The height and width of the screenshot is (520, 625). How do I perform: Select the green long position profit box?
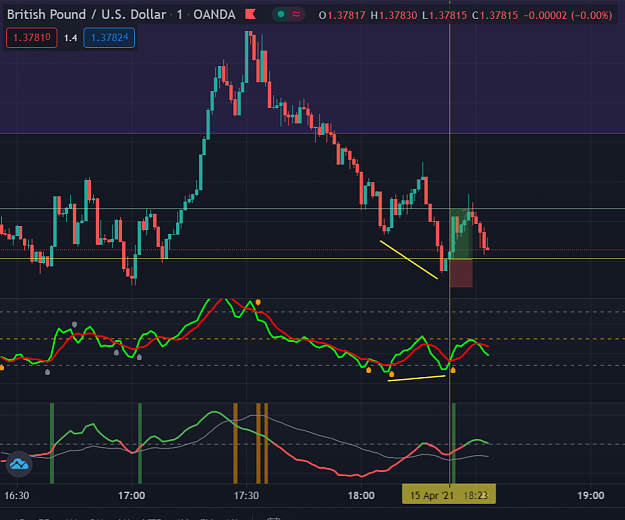(x=461, y=234)
